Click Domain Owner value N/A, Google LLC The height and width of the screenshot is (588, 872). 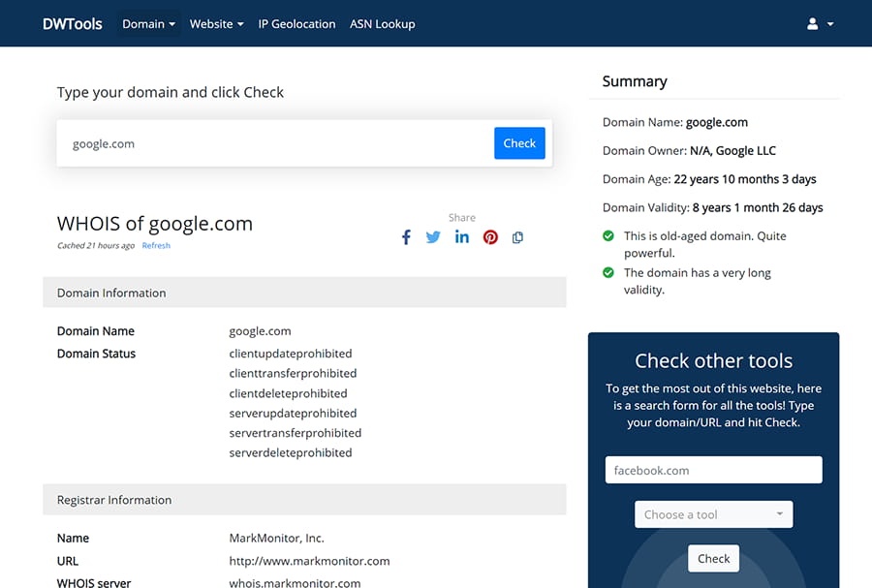pyautogui.click(x=732, y=150)
